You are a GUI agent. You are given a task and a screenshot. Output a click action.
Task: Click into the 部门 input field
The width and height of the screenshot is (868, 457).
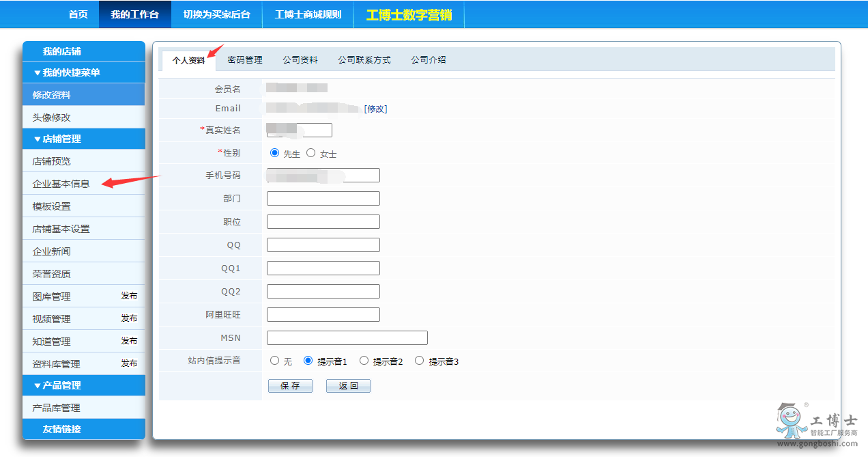[x=323, y=199]
